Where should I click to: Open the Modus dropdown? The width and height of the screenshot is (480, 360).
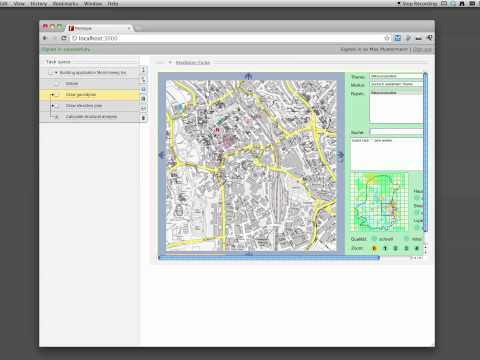click(x=396, y=84)
